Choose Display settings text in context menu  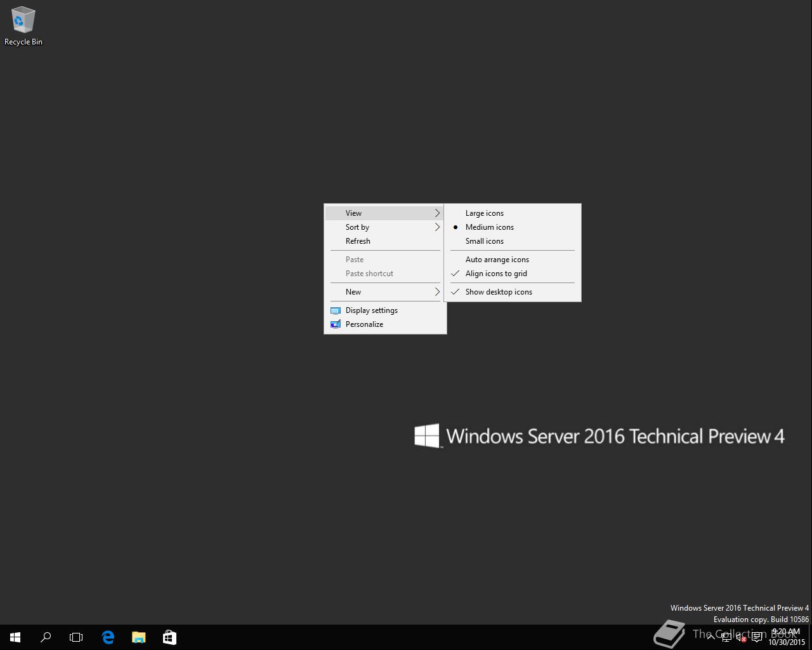pyautogui.click(x=372, y=310)
